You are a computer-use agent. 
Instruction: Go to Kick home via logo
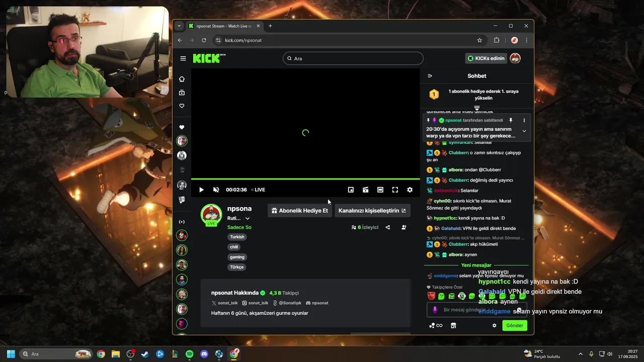[209, 58]
